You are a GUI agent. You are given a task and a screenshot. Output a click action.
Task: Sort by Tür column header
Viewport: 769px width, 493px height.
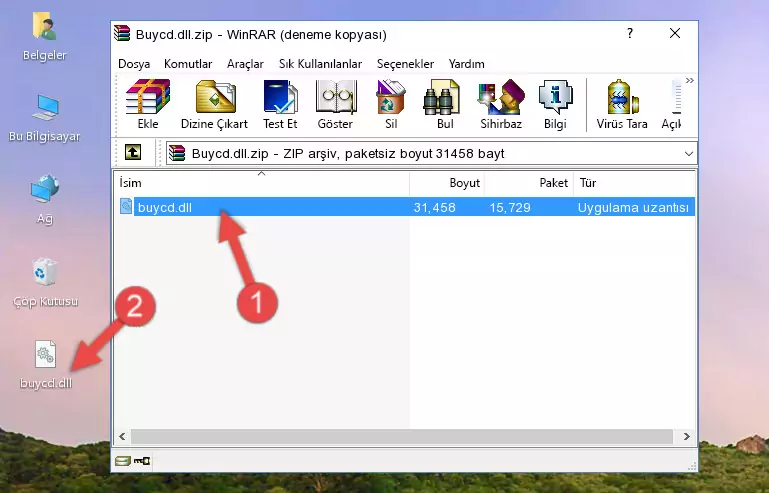point(634,183)
